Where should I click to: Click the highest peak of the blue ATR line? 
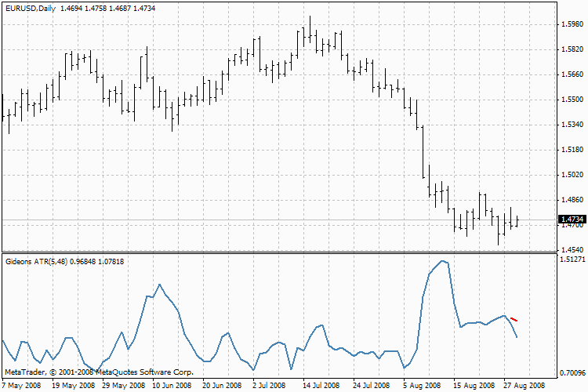point(443,261)
